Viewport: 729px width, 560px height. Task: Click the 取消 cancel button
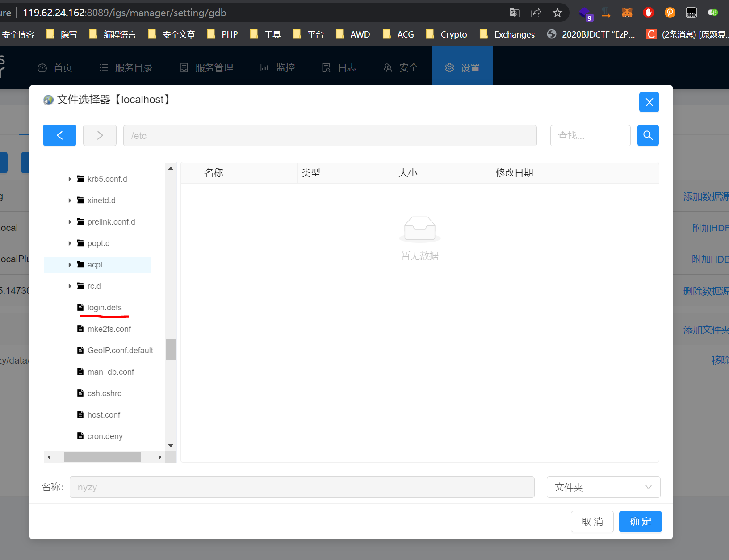[x=592, y=522]
